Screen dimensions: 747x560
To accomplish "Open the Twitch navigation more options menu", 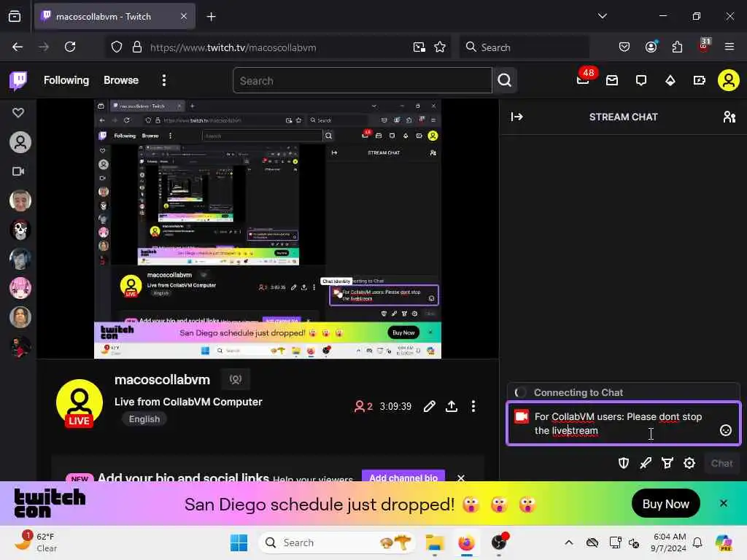I will [164, 80].
